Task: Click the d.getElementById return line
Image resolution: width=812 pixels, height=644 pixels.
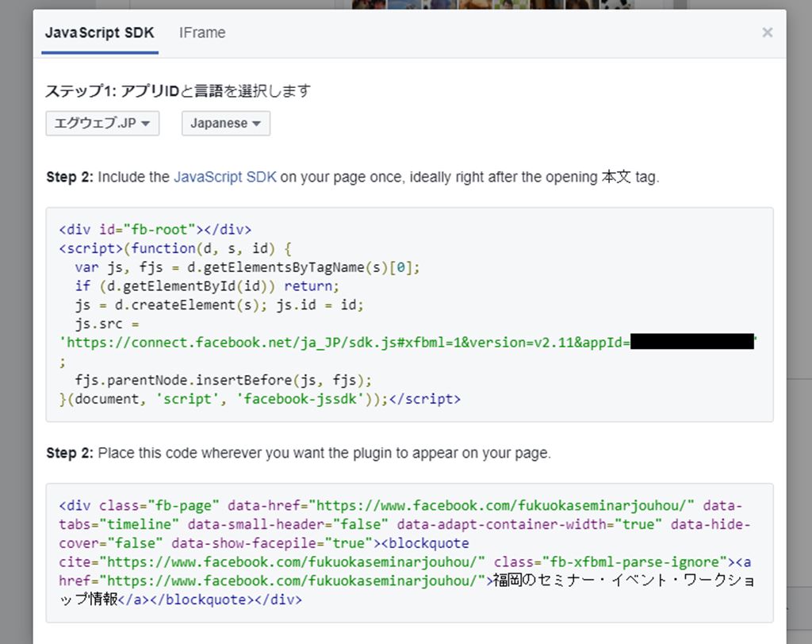Action: [x=207, y=286]
